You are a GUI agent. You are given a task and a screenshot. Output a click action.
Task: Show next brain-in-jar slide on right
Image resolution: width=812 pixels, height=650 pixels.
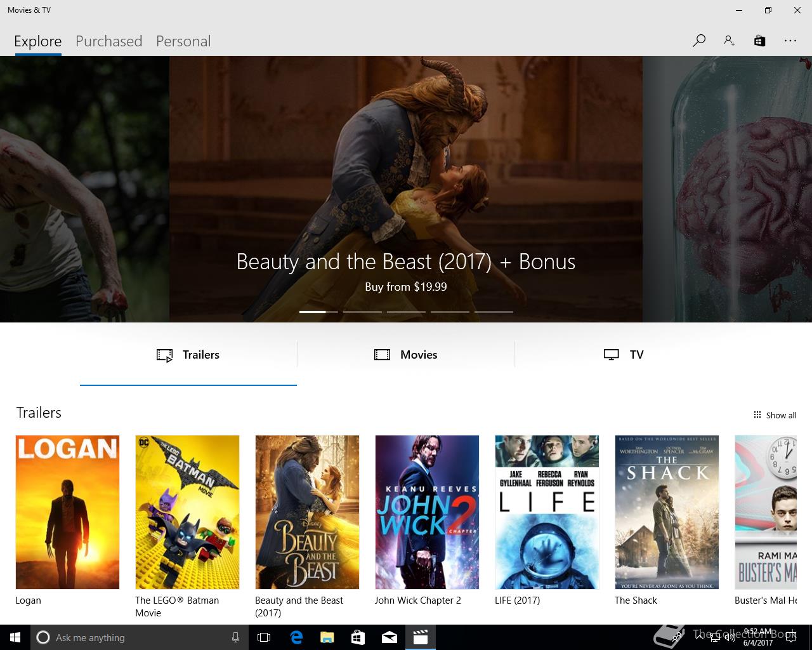(727, 189)
